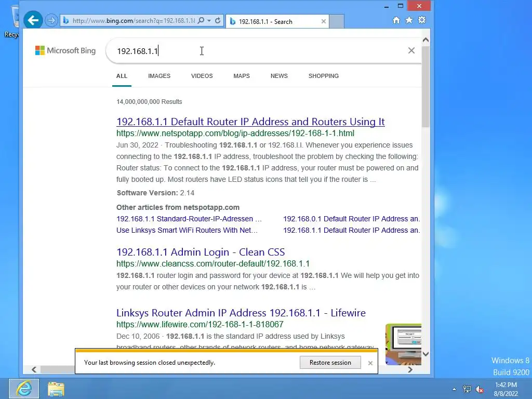The image size is (532, 399).
Task: Open the taskbar clock showing 1:42 PM
Action: tap(506, 389)
